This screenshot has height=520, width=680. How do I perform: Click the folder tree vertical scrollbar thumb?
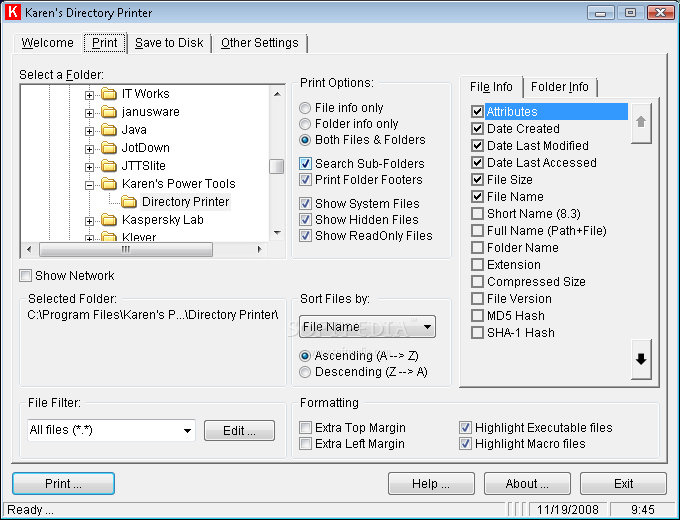click(277, 166)
